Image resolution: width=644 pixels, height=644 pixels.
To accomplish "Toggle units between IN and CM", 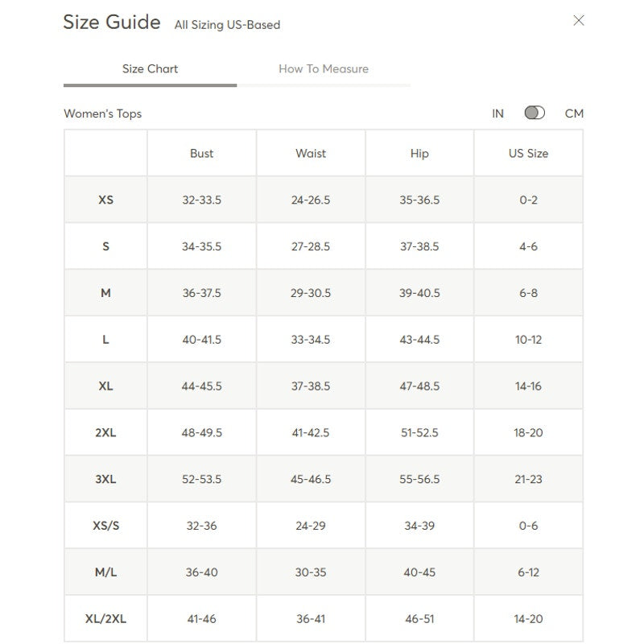I will tap(535, 113).
